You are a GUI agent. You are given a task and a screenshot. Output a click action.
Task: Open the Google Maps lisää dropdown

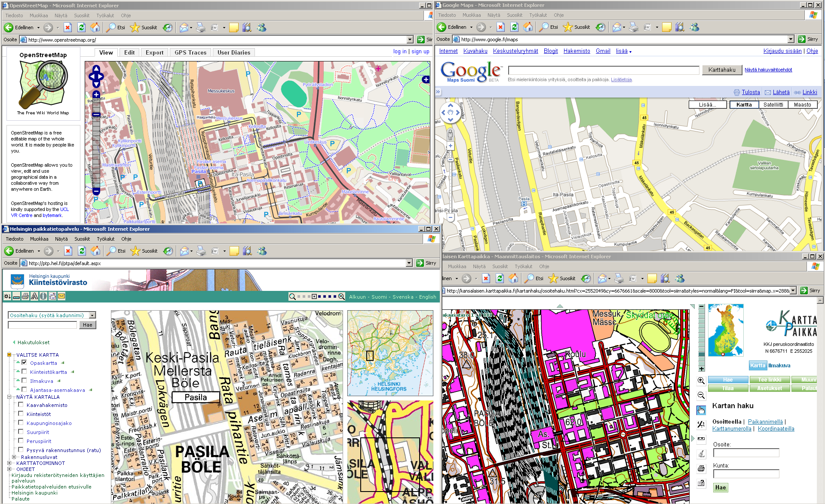[x=623, y=51]
